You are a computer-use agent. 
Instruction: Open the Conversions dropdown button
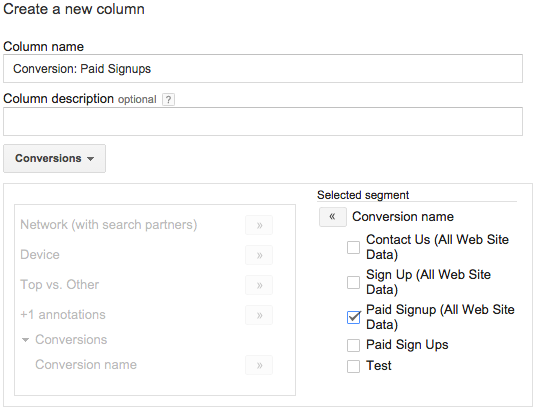pos(54,159)
